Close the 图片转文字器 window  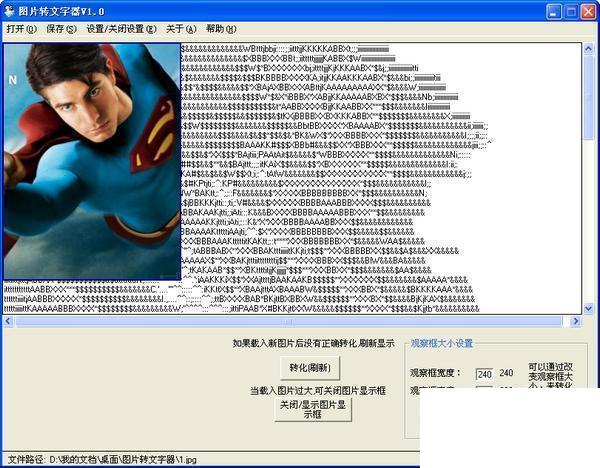click(588, 11)
